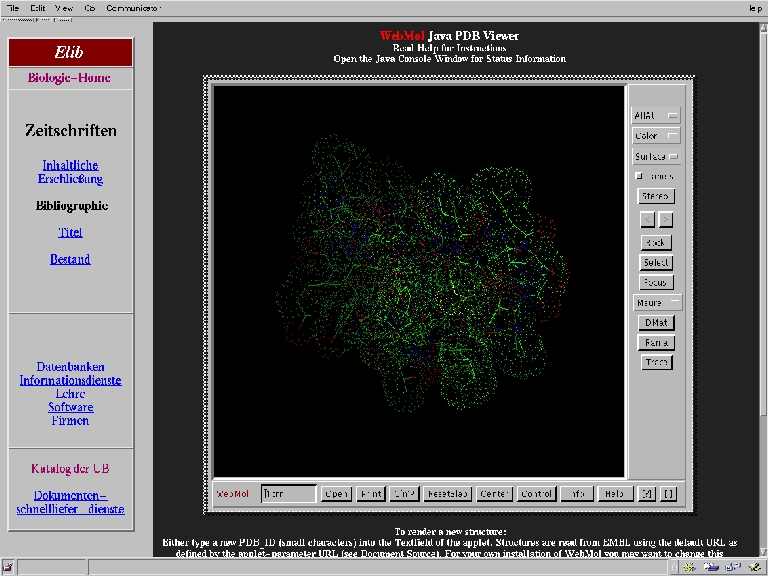768x576 pixels.
Task: Click the [x] button in bottom toolbar
Action: [x=647, y=493]
